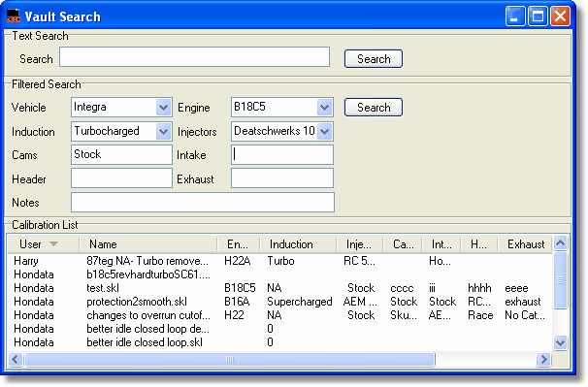Maximize the Vault Search window

click(x=538, y=16)
